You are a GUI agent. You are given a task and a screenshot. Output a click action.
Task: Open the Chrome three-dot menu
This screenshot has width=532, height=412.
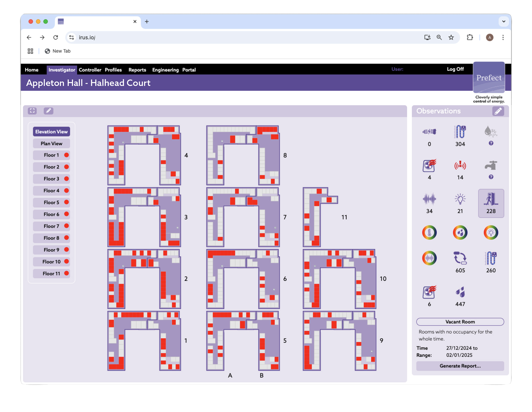[503, 37]
